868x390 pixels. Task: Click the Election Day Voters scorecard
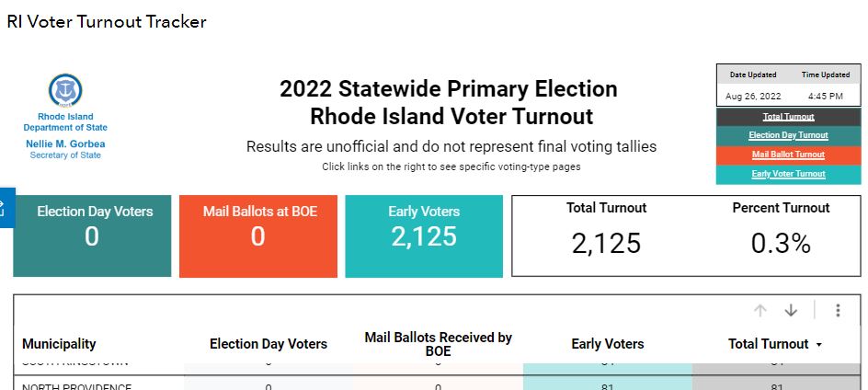pyautogui.click(x=92, y=236)
